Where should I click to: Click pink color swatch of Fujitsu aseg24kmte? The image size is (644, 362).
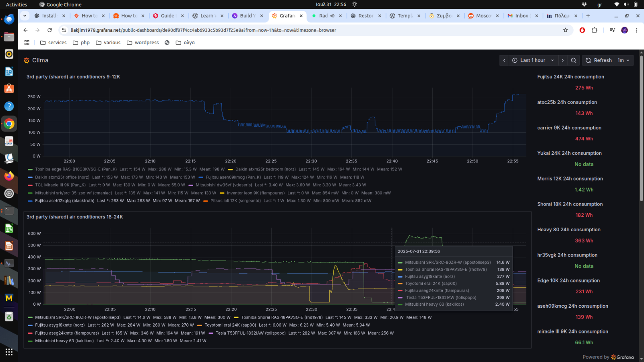[x=30, y=333]
